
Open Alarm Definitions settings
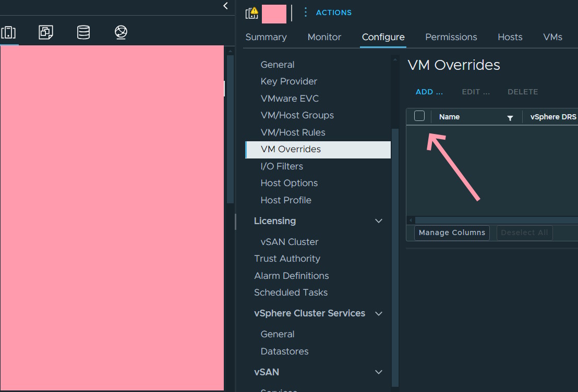pyautogui.click(x=291, y=276)
